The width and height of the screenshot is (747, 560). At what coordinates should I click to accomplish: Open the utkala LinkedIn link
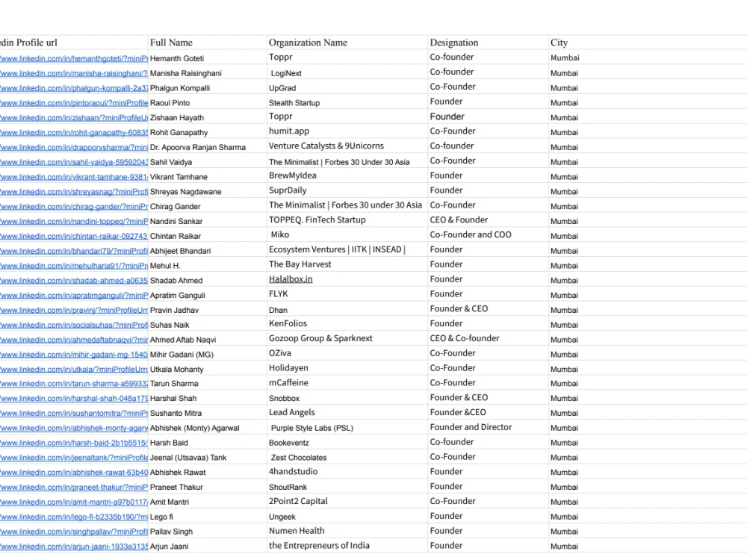click(x=74, y=369)
